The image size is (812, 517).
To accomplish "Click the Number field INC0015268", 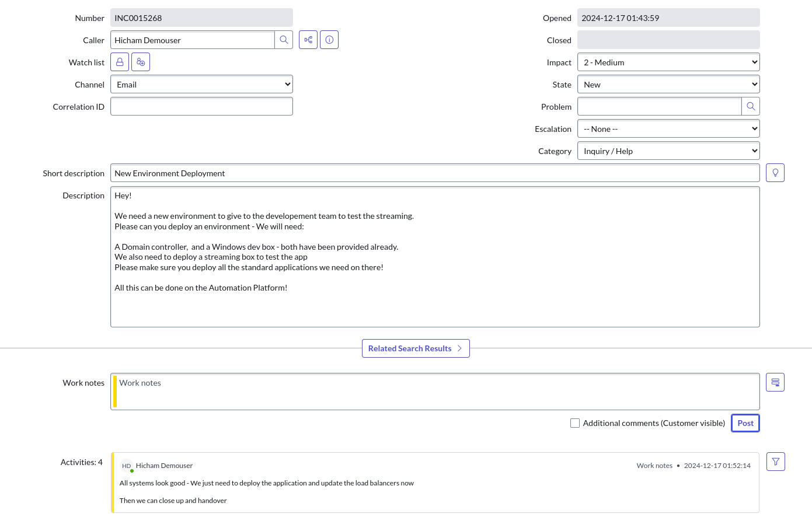I will [x=201, y=18].
